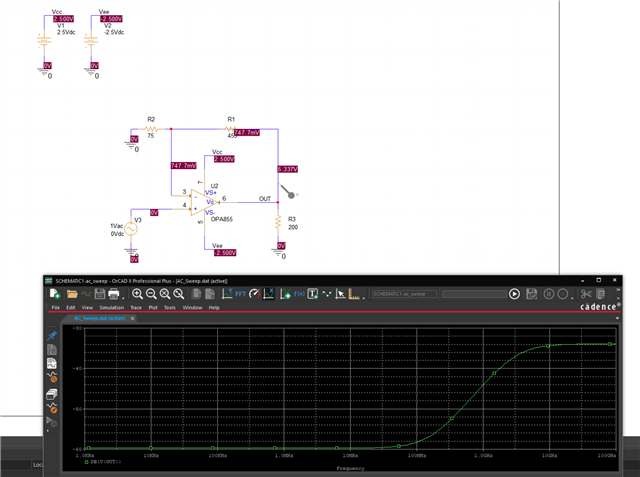Click the waveform search icon in sidebar
The image size is (640, 477).
52,377
